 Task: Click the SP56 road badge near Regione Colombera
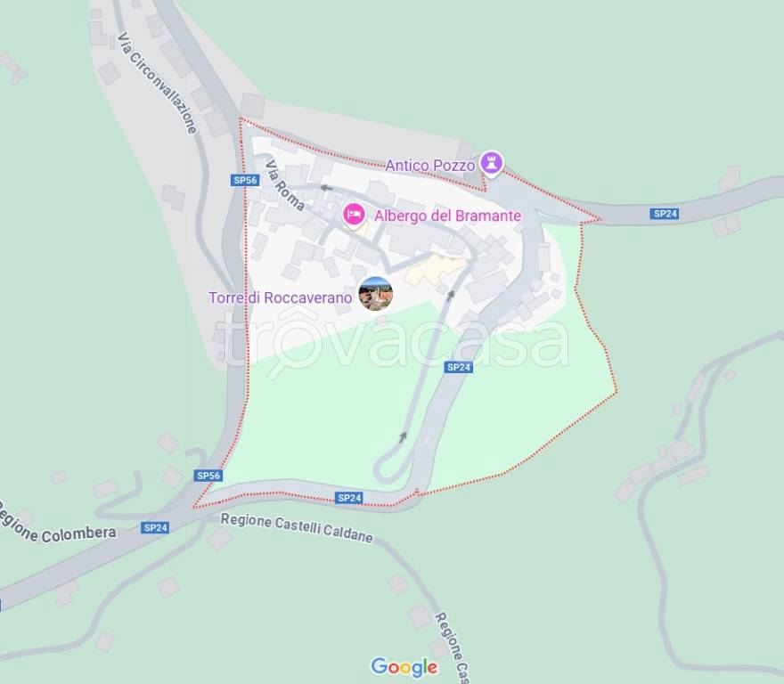[208, 475]
